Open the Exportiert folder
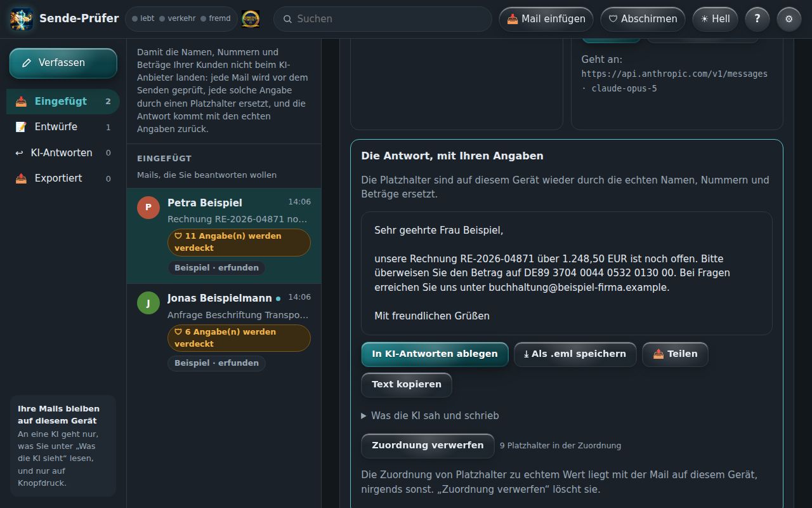The width and height of the screenshot is (812, 508). click(x=63, y=178)
